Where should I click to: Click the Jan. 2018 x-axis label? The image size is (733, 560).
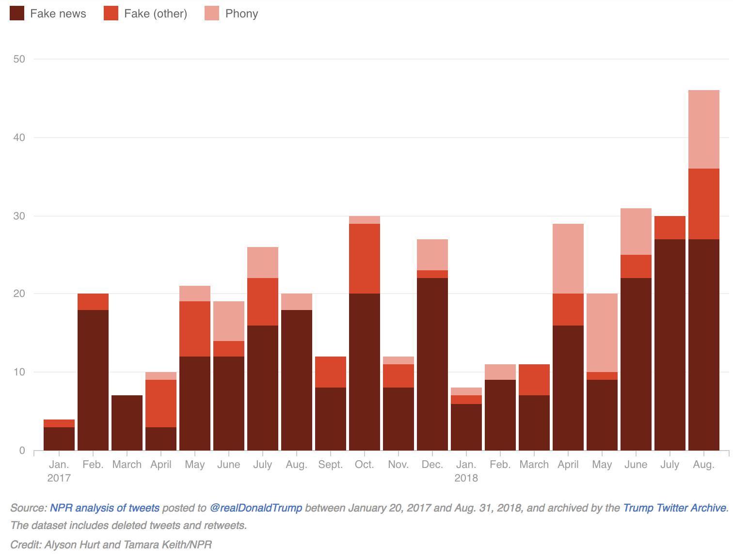pyautogui.click(x=466, y=471)
